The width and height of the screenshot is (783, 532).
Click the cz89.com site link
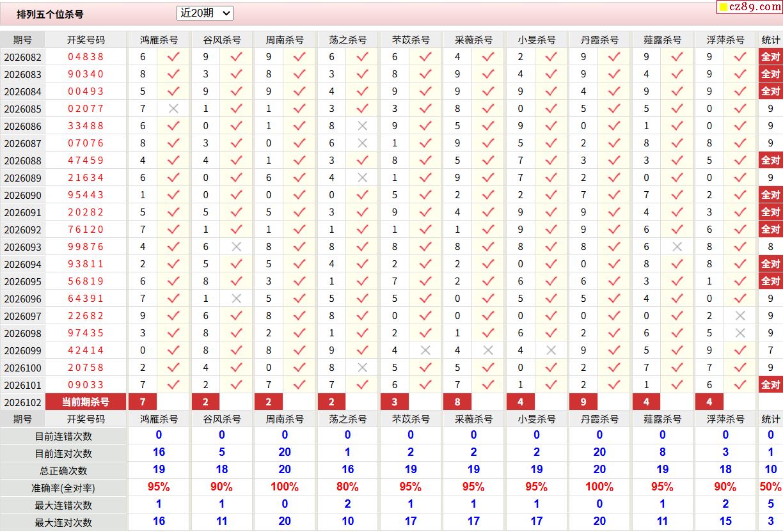click(755, 7)
